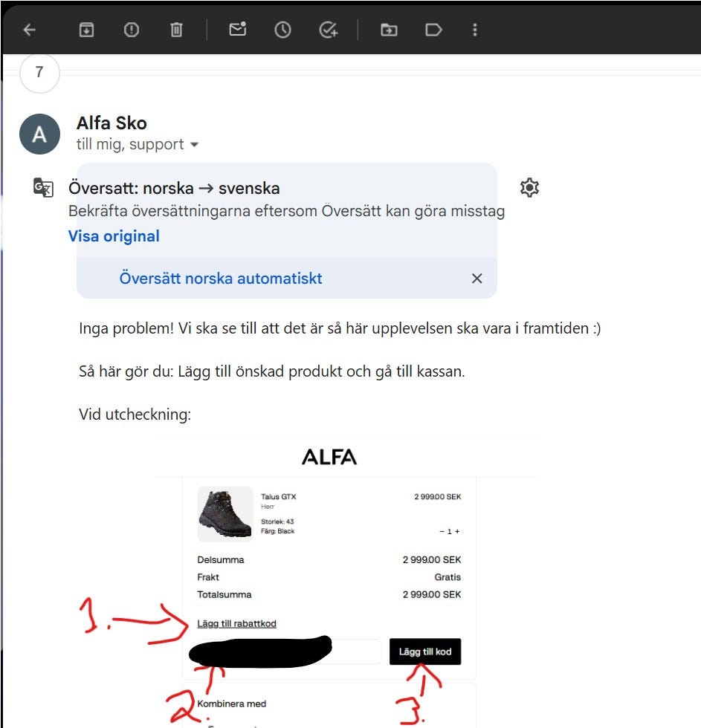Snooze email with clock icon
Image resolution: width=701 pixels, height=728 pixels.
(282, 30)
